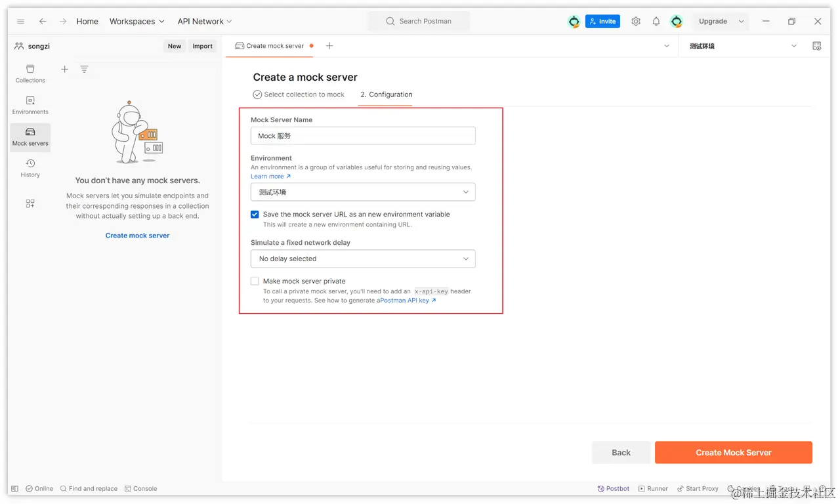Open the environment quick look icon
Screen dimensions: 840x504
817,46
